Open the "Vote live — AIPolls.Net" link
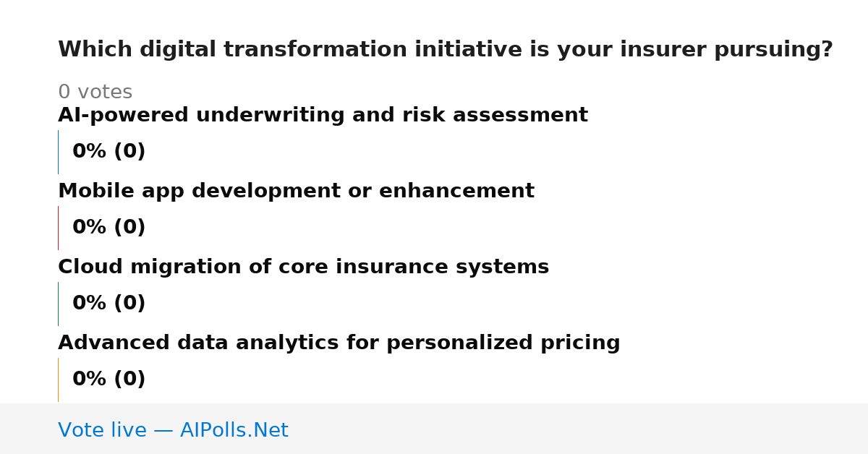 point(173,431)
